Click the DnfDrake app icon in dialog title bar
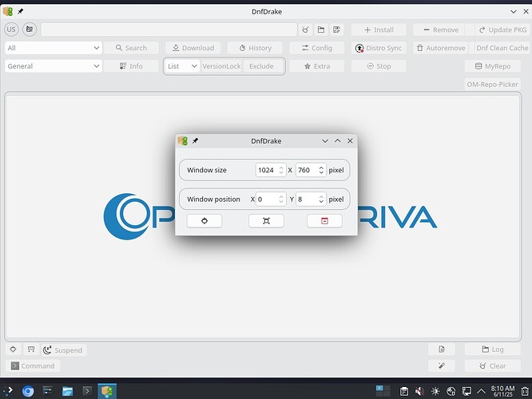 pyautogui.click(x=183, y=140)
